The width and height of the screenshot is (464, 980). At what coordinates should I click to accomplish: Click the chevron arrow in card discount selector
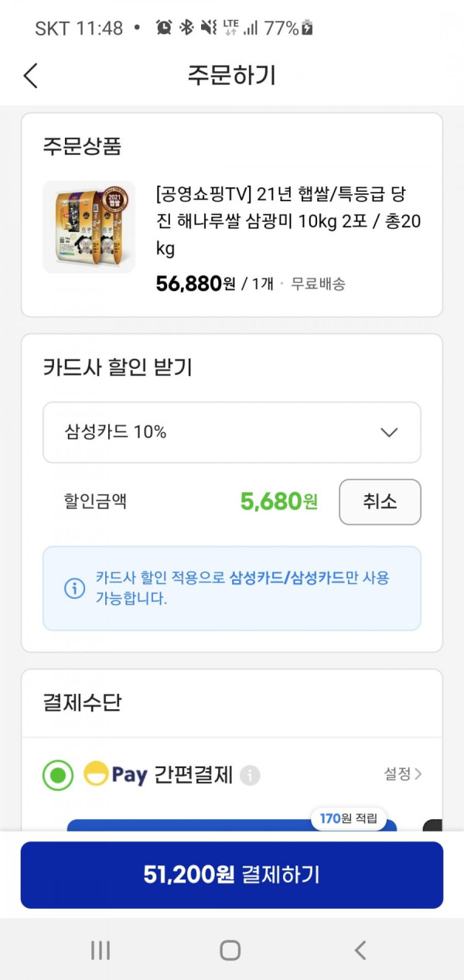point(389,432)
